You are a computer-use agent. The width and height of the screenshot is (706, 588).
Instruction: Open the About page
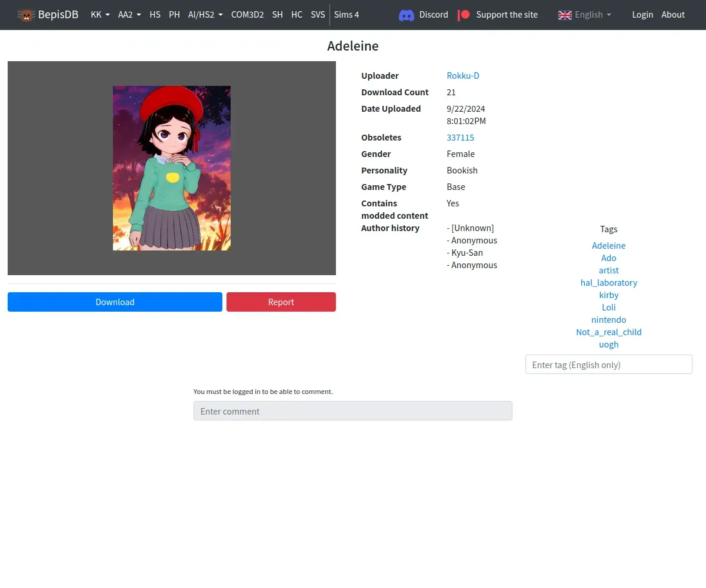click(673, 15)
